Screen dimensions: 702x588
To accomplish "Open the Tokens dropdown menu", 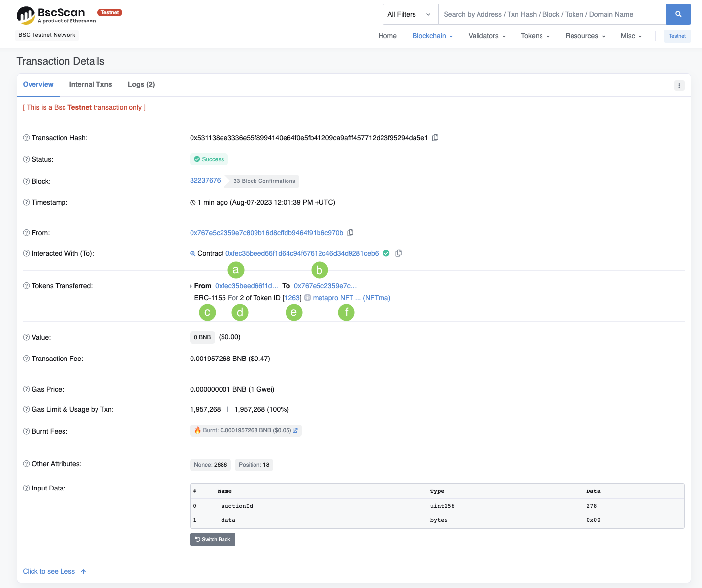I will point(535,36).
